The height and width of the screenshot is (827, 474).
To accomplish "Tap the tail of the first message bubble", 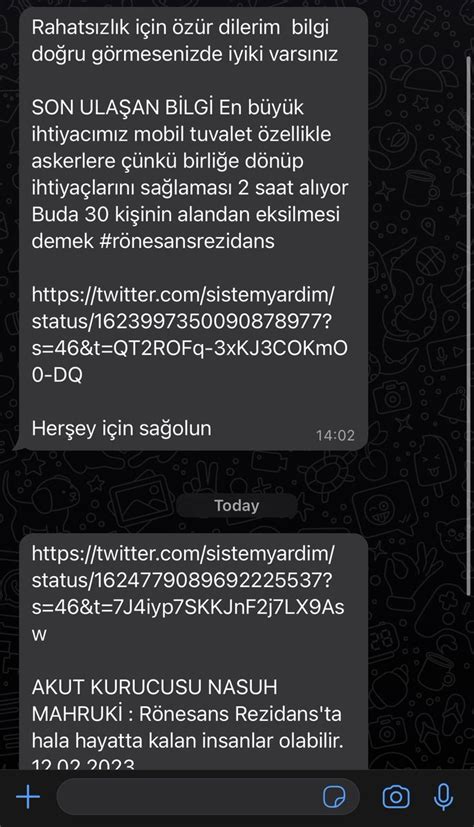I will click(x=18, y=445).
